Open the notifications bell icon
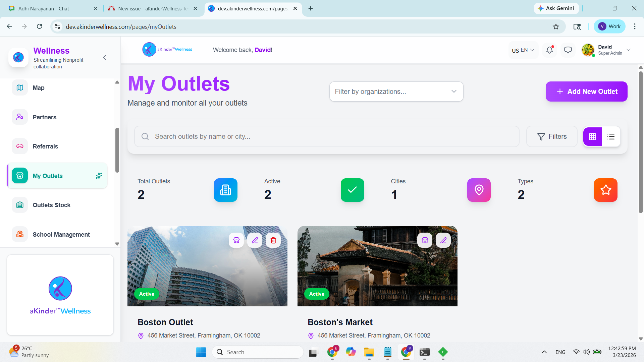The width and height of the screenshot is (644, 362). pos(549,50)
